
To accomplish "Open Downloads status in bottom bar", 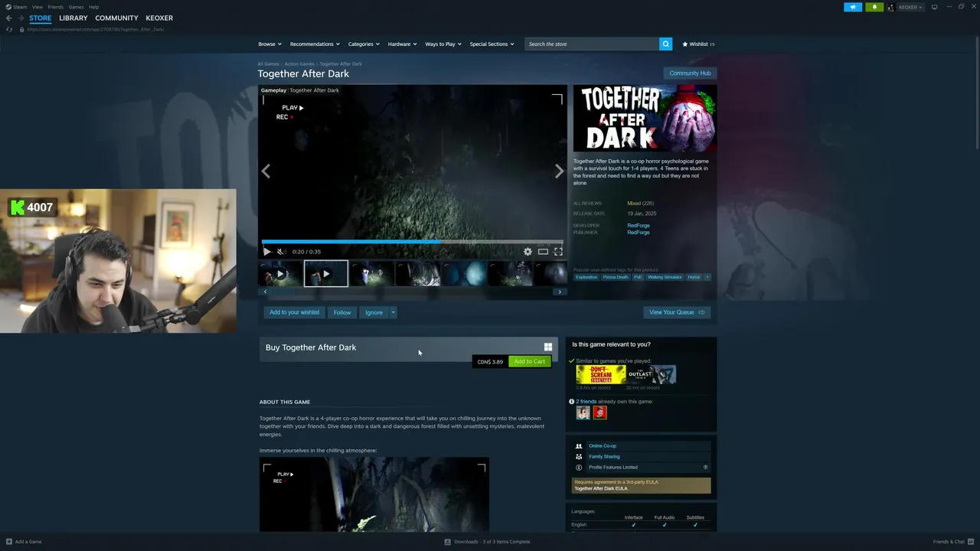I will [x=487, y=542].
